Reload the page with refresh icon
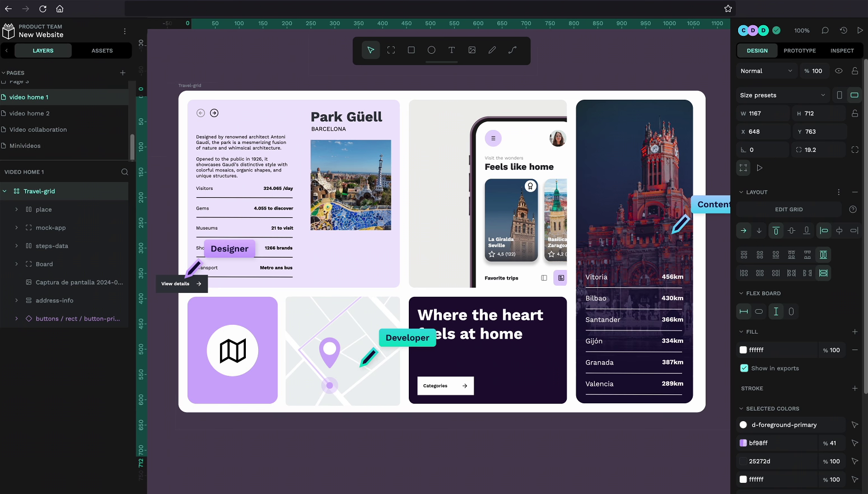 [x=43, y=8]
